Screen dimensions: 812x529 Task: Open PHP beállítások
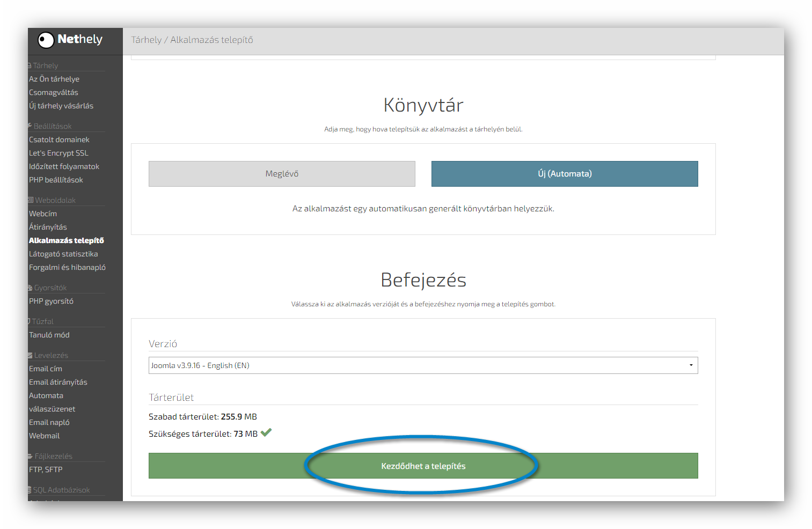(56, 180)
